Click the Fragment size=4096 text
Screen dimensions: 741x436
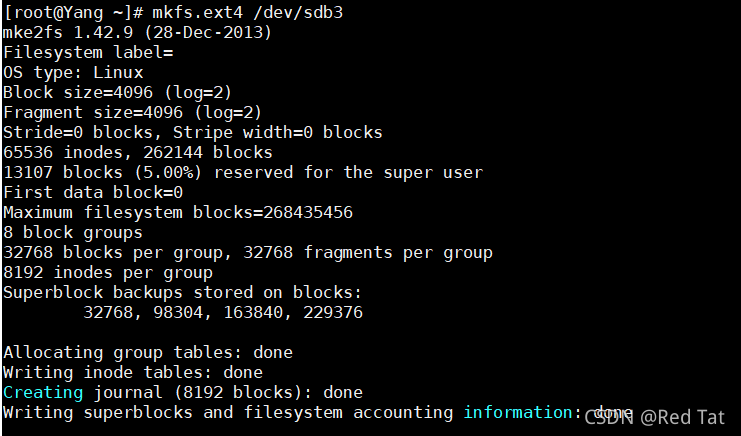93,112
